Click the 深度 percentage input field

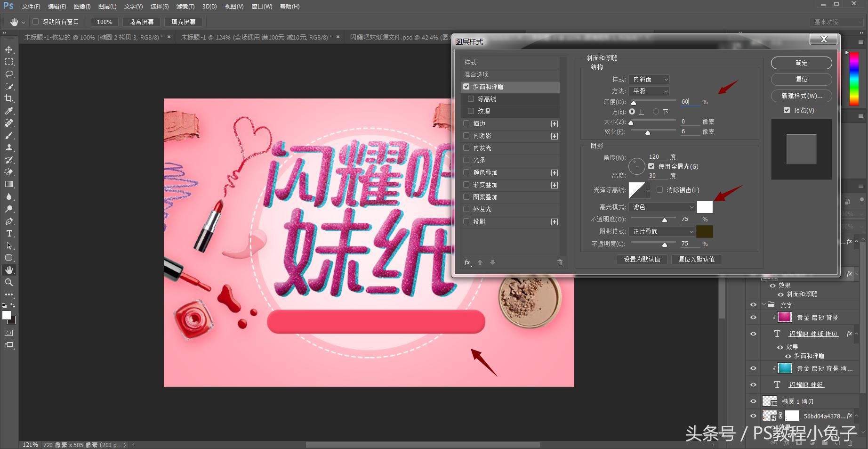click(690, 101)
